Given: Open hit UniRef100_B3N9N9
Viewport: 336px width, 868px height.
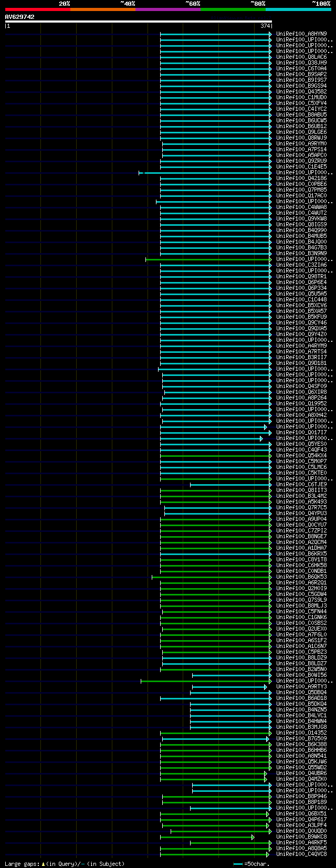Looking at the screenshot, I should (x=301, y=254).
